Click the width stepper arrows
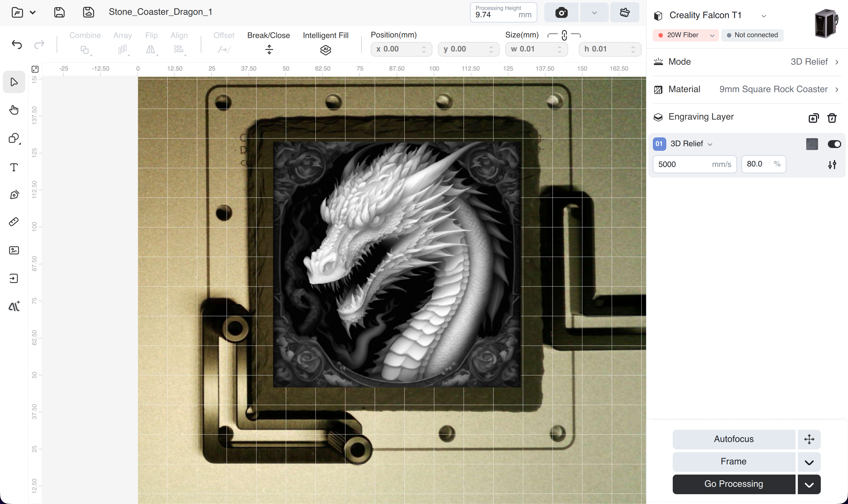Viewport: 848px width, 504px height. coord(559,50)
